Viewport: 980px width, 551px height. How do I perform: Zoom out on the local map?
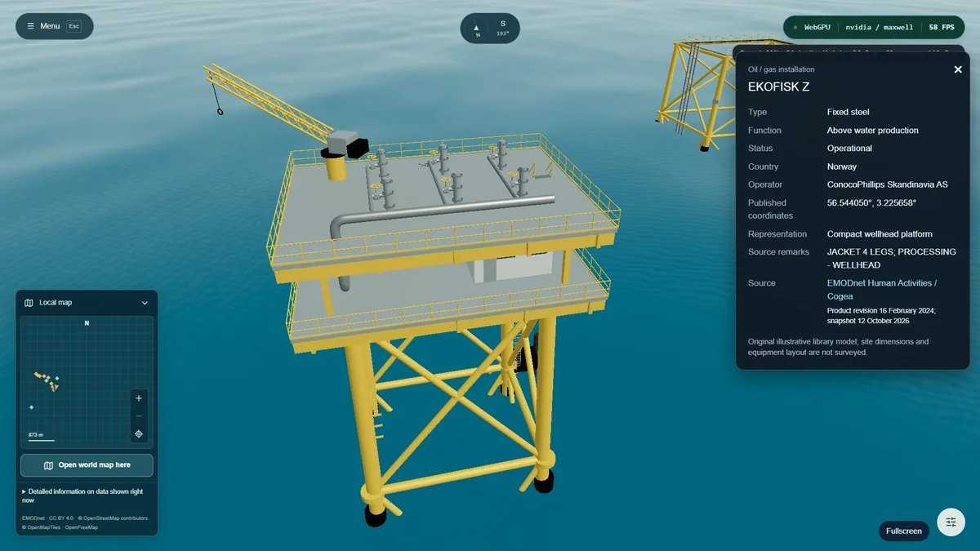click(139, 416)
